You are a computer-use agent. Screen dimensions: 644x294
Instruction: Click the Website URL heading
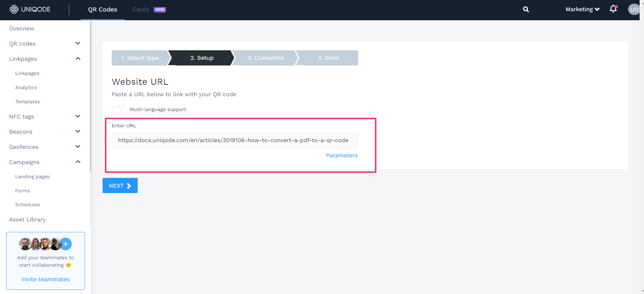point(140,82)
